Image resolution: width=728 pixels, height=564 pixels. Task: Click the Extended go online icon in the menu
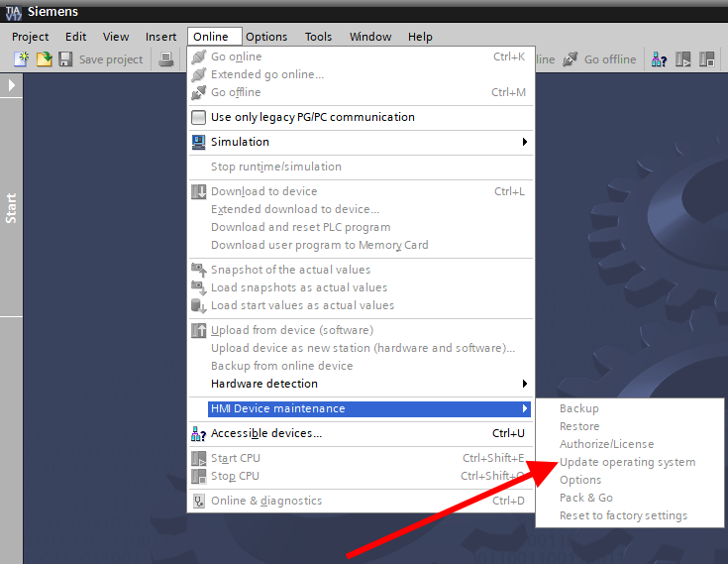(199, 74)
